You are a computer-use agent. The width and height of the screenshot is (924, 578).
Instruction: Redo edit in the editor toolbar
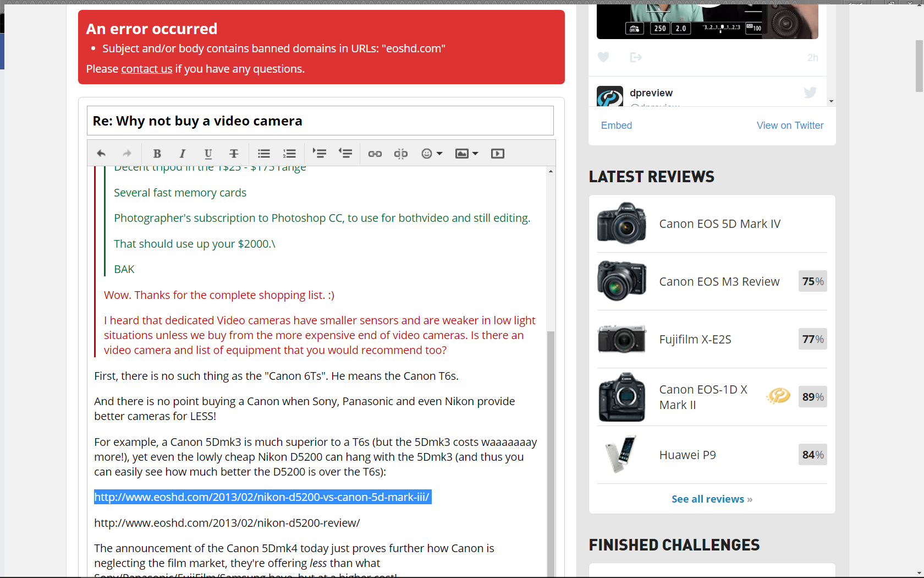tap(127, 154)
